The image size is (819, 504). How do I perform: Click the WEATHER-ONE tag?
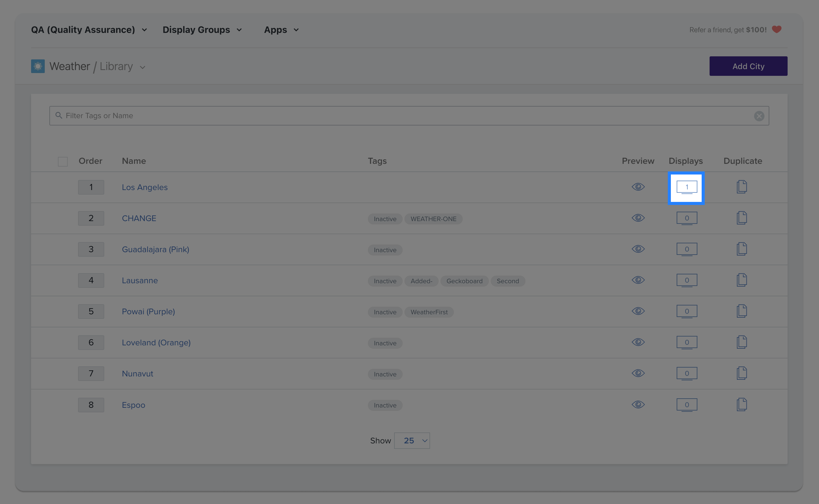[433, 219]
